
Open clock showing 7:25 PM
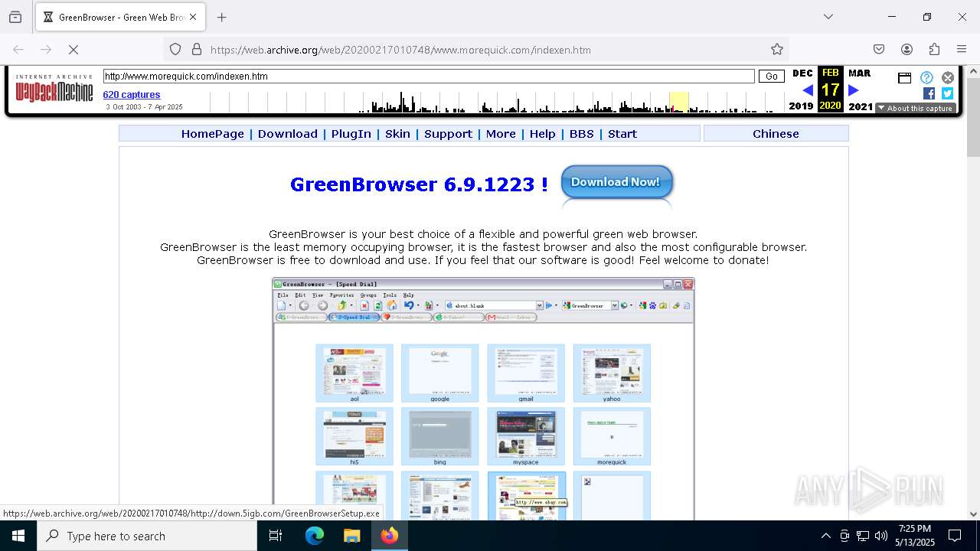pyautogui.click(x=915, y=536)
